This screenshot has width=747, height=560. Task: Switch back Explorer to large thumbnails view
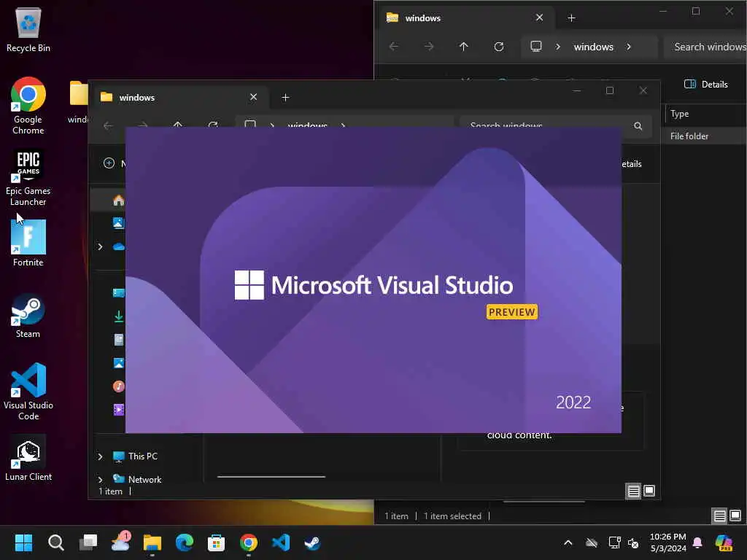[735, 516]
